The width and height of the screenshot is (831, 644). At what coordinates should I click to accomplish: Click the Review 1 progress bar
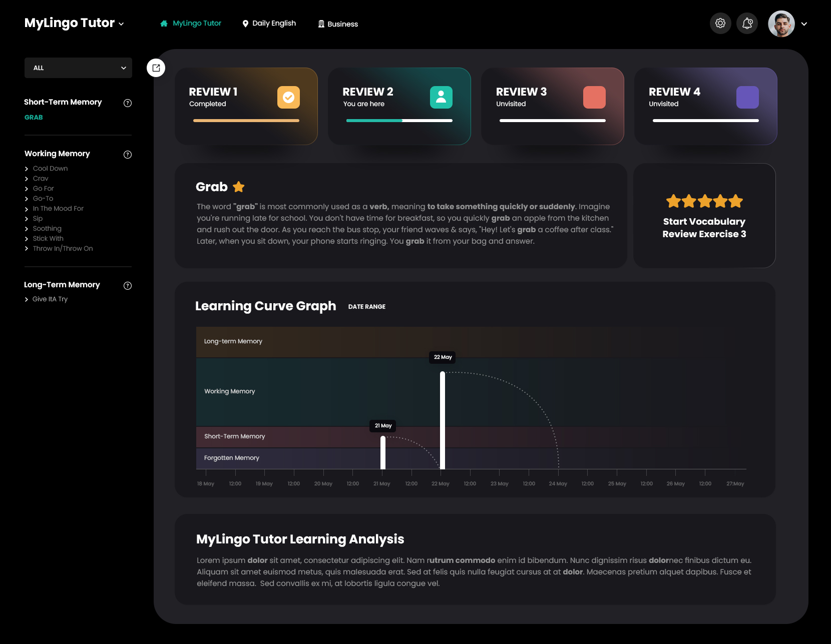click(x=246, y=121)
